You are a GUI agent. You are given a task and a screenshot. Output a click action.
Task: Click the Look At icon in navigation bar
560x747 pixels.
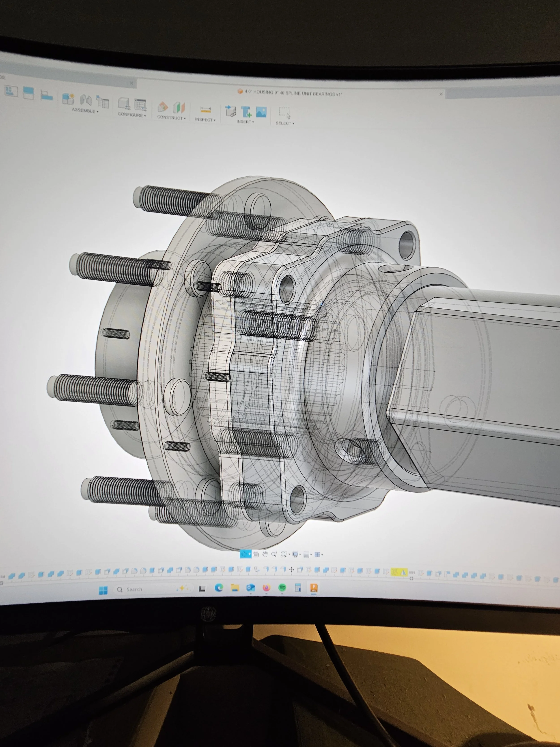click(x=256, y=554)
